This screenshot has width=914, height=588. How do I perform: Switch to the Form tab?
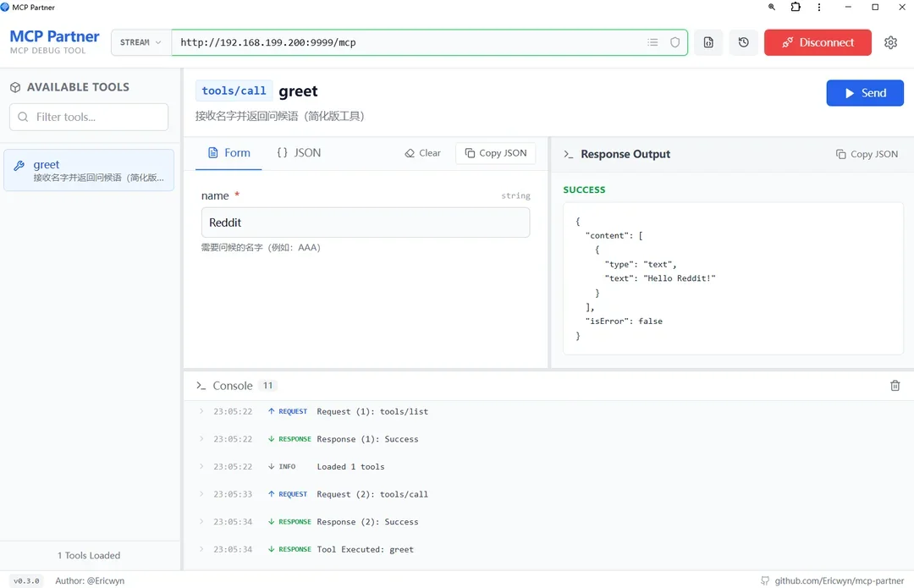228,153
